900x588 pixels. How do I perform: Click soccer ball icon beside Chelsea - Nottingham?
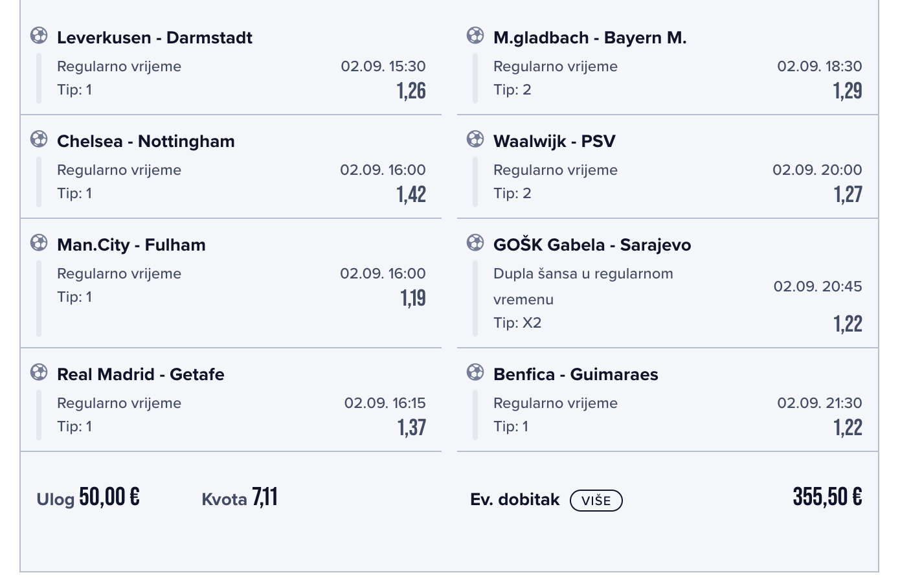pos(39,139)
